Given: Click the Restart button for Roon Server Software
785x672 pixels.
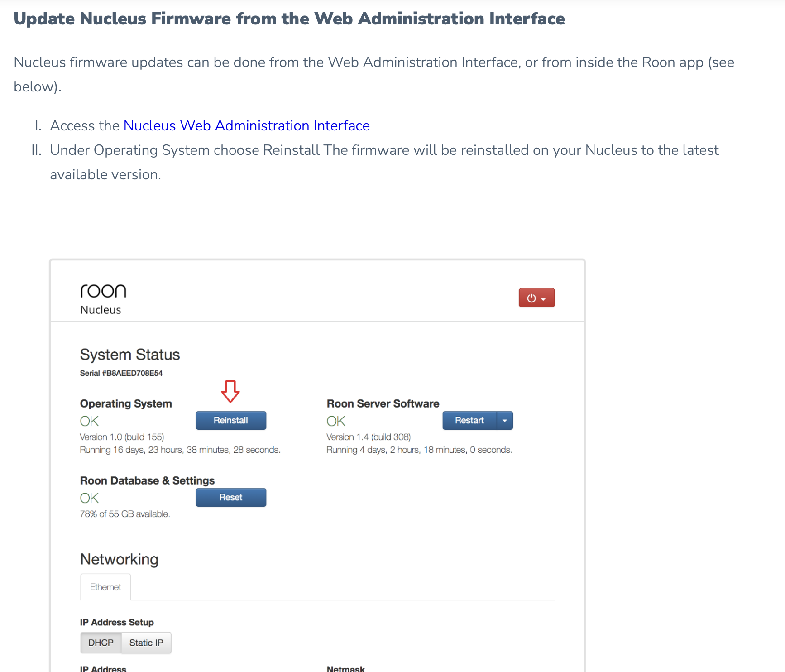Looking at the screenshot, I should (470, 420).
